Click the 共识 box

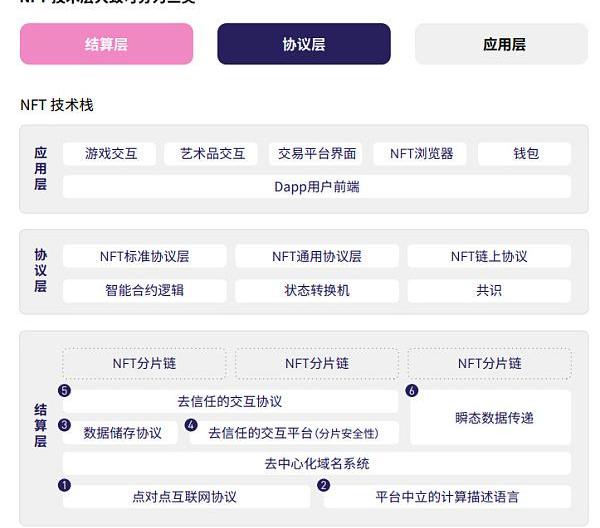click(489, 291)
